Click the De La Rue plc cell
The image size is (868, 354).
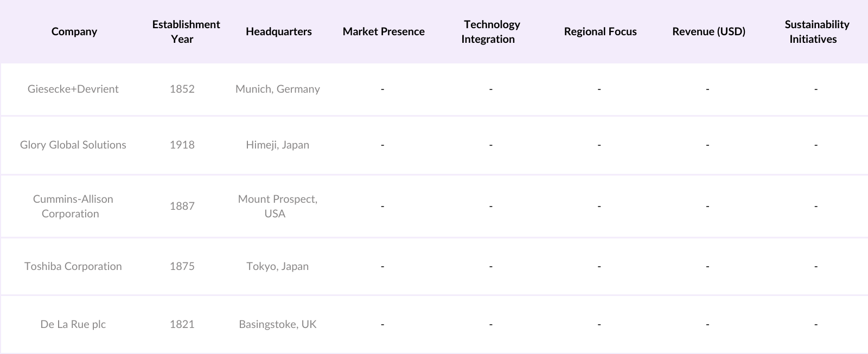coord(73,324)
